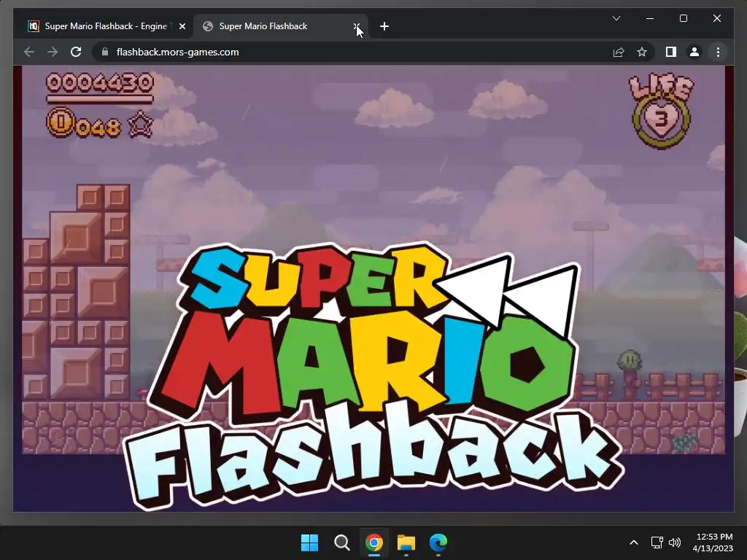Viewport: 747px width, 560px height.
Task: Switch to the Super Mario Flashback - Engine tab
Action: coord(106,26)
